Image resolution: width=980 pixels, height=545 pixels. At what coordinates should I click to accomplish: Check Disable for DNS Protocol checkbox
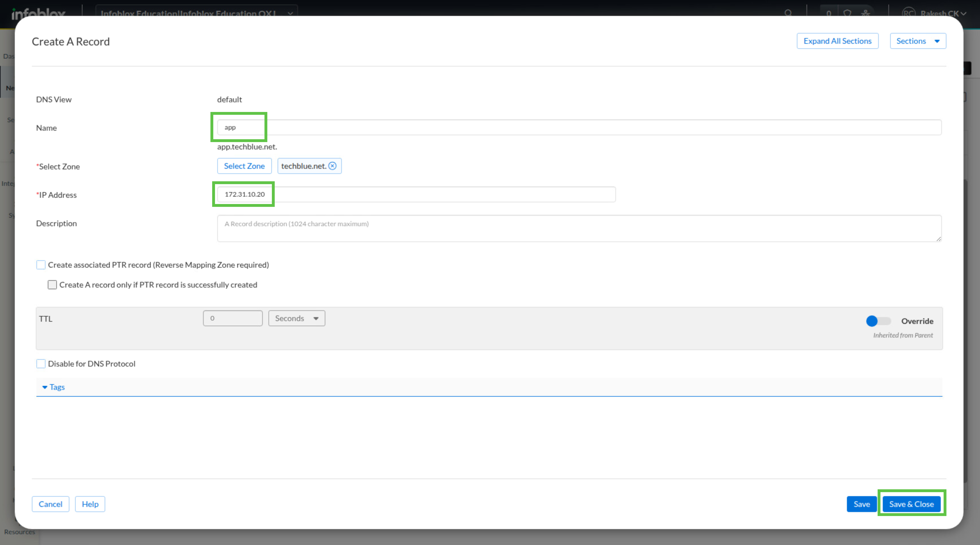(41, 364)
